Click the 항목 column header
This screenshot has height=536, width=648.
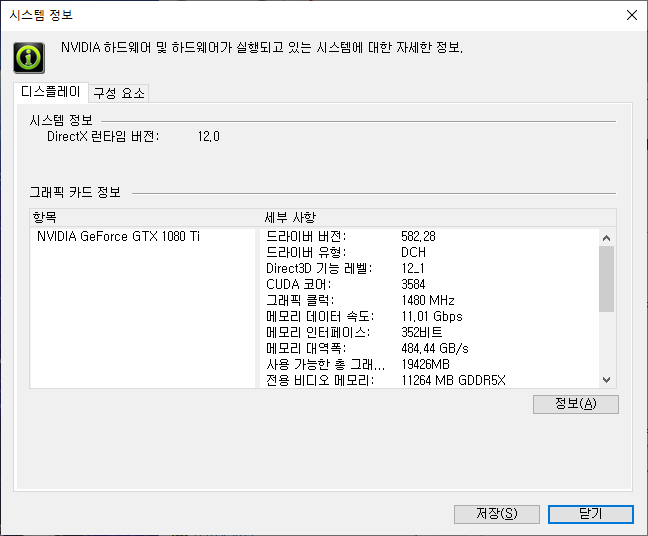tap(145, 217)
